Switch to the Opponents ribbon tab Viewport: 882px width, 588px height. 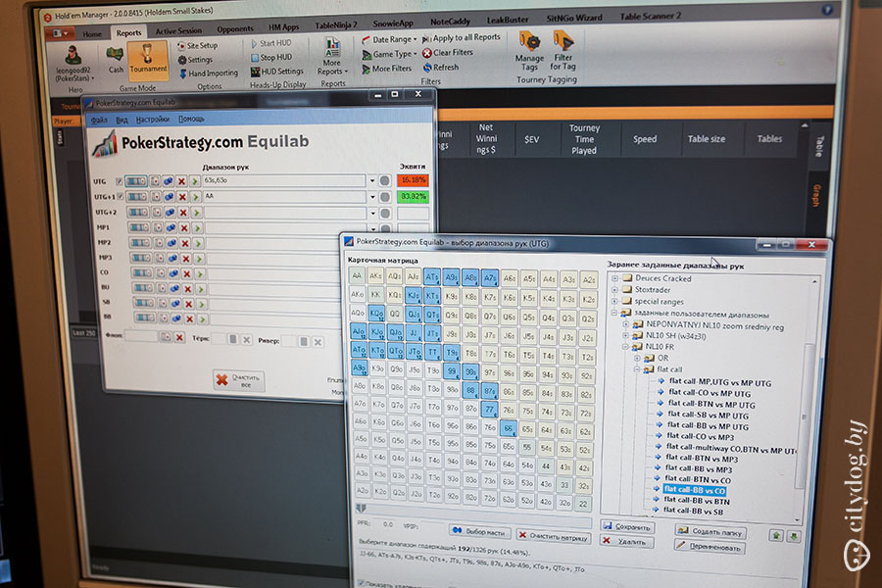[235, 28]
